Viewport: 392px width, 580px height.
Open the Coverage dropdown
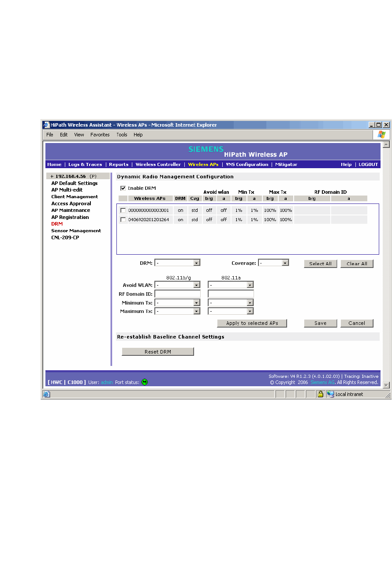click(x=273, y=263)
